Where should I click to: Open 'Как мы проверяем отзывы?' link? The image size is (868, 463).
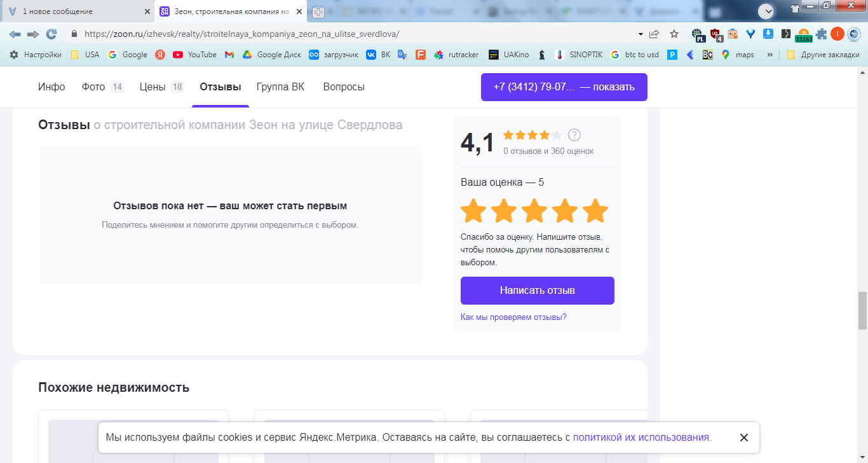click(x=513, y=317)
